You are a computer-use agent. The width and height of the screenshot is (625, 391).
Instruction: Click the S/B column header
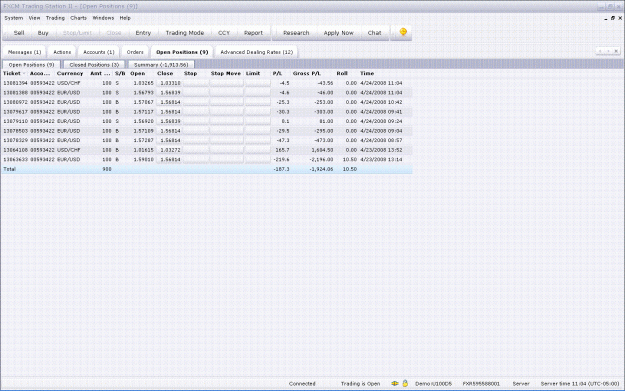pos(120,73)
